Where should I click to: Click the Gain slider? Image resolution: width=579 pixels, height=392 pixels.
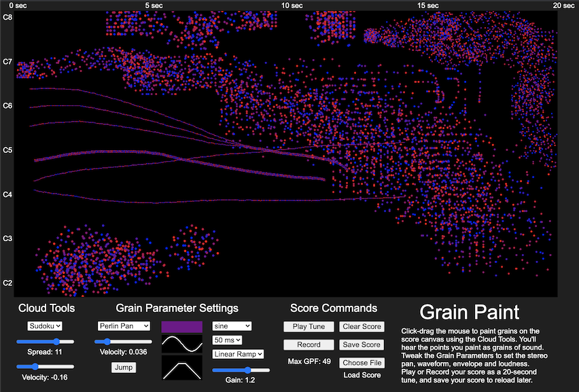241,370
